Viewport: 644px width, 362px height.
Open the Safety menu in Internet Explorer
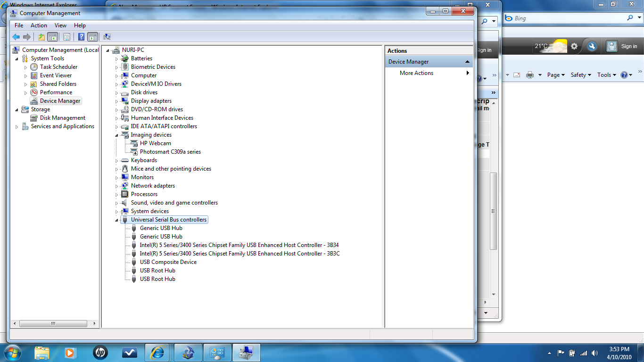click(581, 75)
